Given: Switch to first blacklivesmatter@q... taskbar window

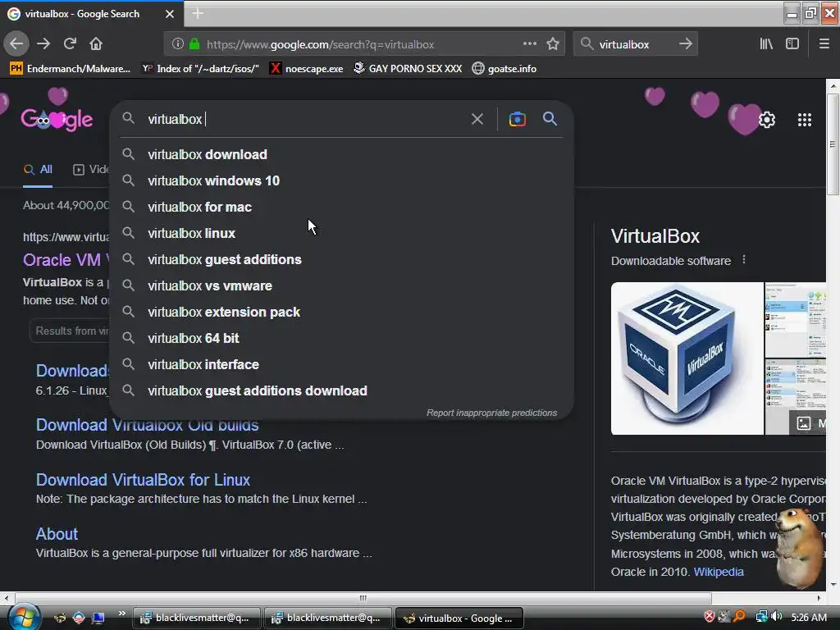Looking at the screenshot, I should 196,618.
